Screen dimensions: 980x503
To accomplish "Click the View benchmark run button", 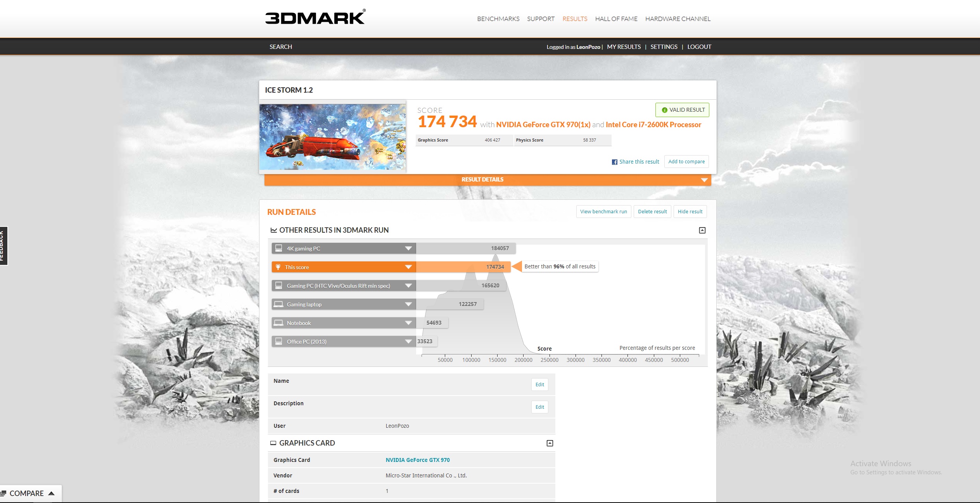I will pyautogui.click(x=603, y=211).
